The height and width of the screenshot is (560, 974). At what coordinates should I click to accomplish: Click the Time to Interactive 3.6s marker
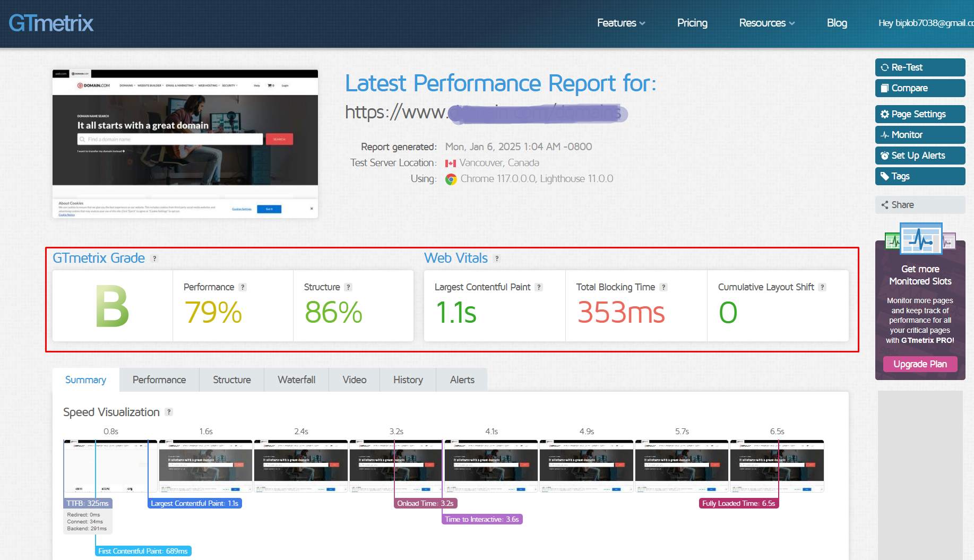tap(482, 519)
